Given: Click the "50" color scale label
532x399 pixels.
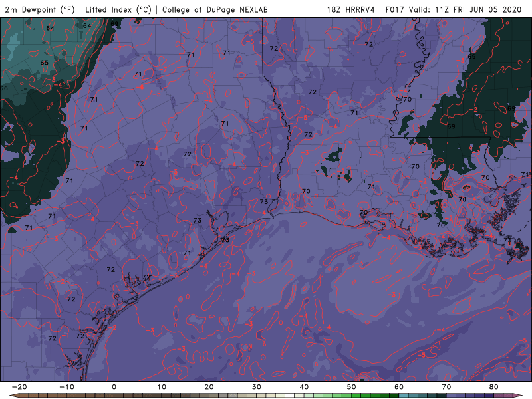Looking at the screenshot, I should click(352, 387).
